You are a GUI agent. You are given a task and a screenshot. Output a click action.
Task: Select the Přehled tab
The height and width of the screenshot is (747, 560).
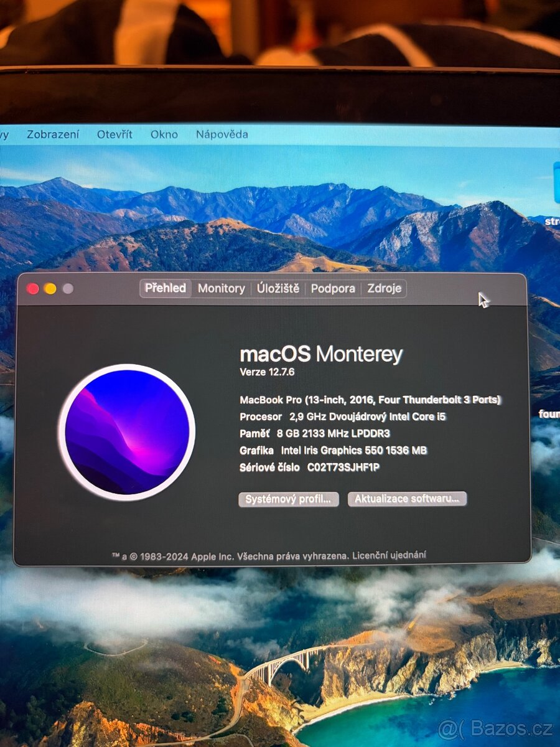pyautogui.click(x=165, y=288)
